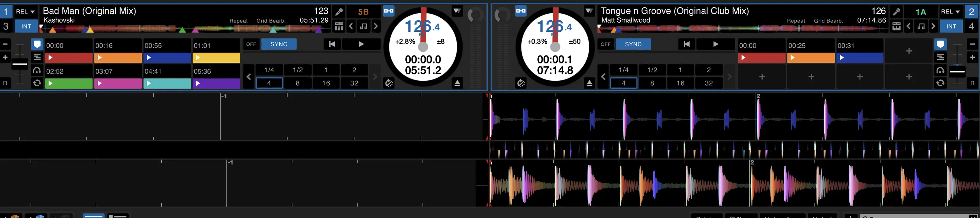
Task: Click the link icon beside deck 2 platter
Action: 520,11
